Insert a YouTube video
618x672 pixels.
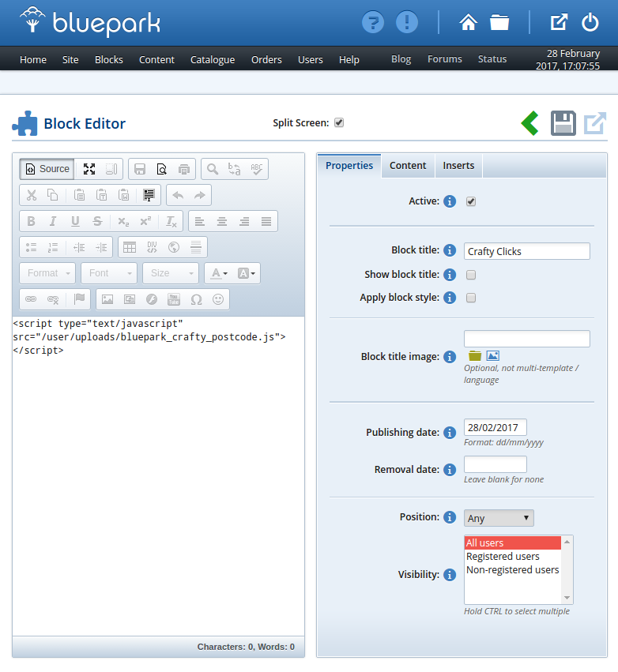[x=174, y=299]
